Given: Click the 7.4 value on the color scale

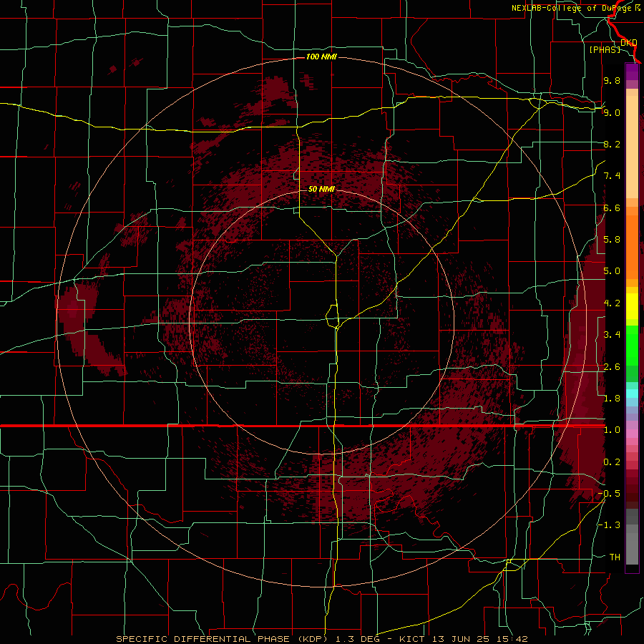Looking at the screenshot, I should tap(612, 176).
